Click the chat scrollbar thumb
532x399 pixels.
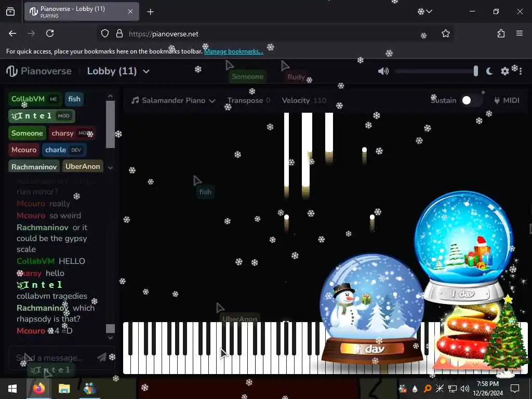tap(110, 328)
